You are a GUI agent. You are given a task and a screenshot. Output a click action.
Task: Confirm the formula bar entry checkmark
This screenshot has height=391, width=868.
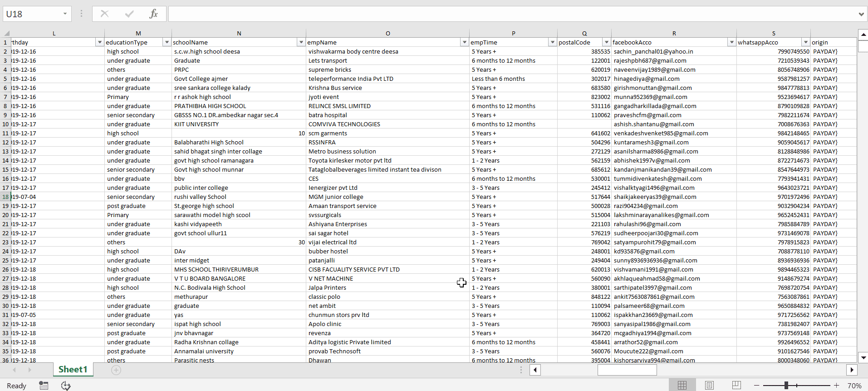(129, 14)
